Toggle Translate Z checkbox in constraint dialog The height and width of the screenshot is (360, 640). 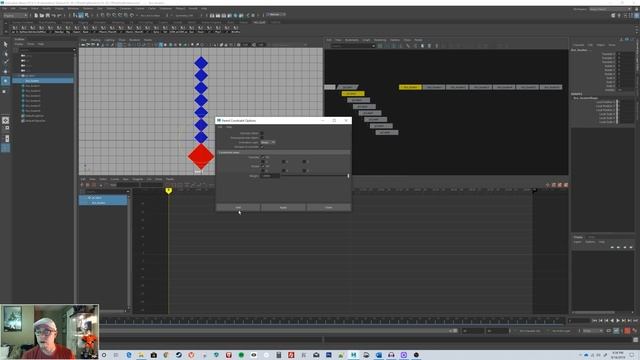click(304, 162)
